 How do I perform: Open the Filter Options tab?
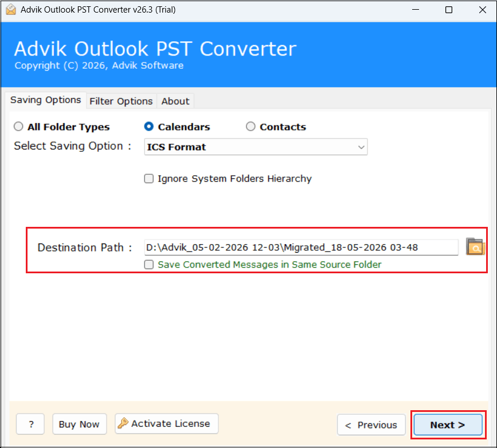(121, 101)
